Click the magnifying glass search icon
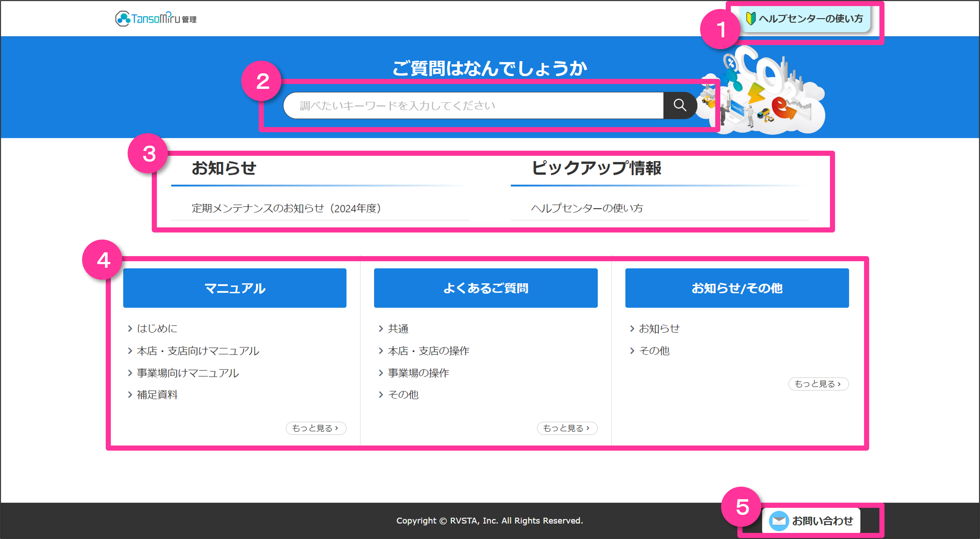This screenshot has width=980, height=539. [x=680, y=105]
